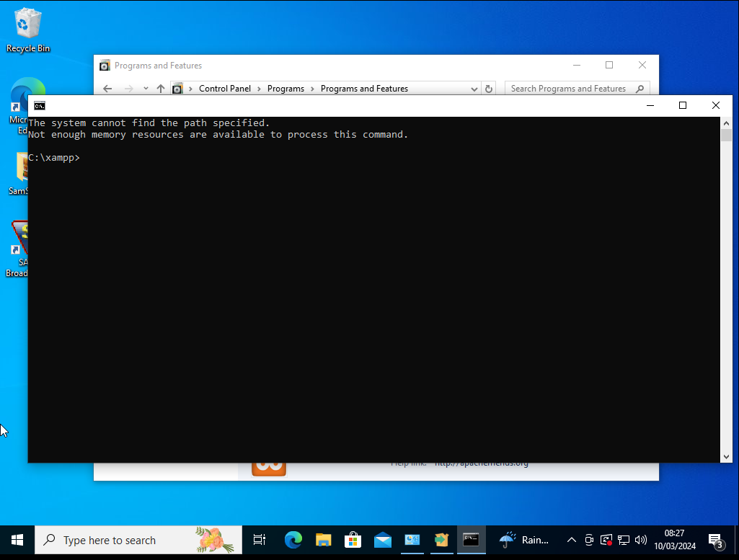Open recent locations dropdown beside navigation arrows
The image size is (739, 560).
[x=146, y=89]
